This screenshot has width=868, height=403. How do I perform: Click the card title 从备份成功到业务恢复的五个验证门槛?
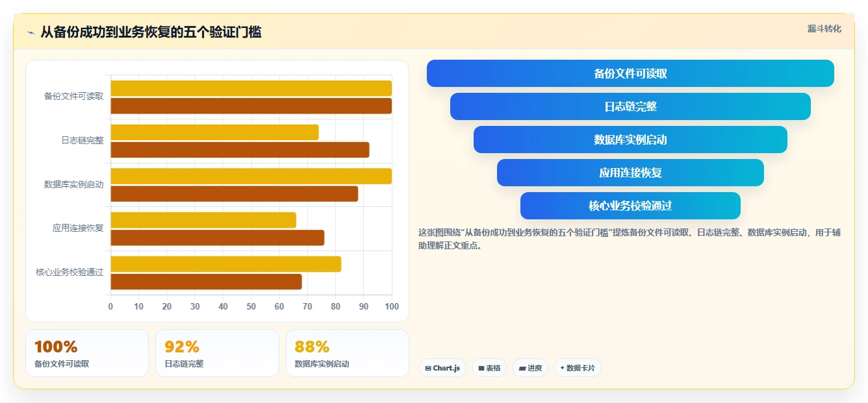tap(151, 32)
